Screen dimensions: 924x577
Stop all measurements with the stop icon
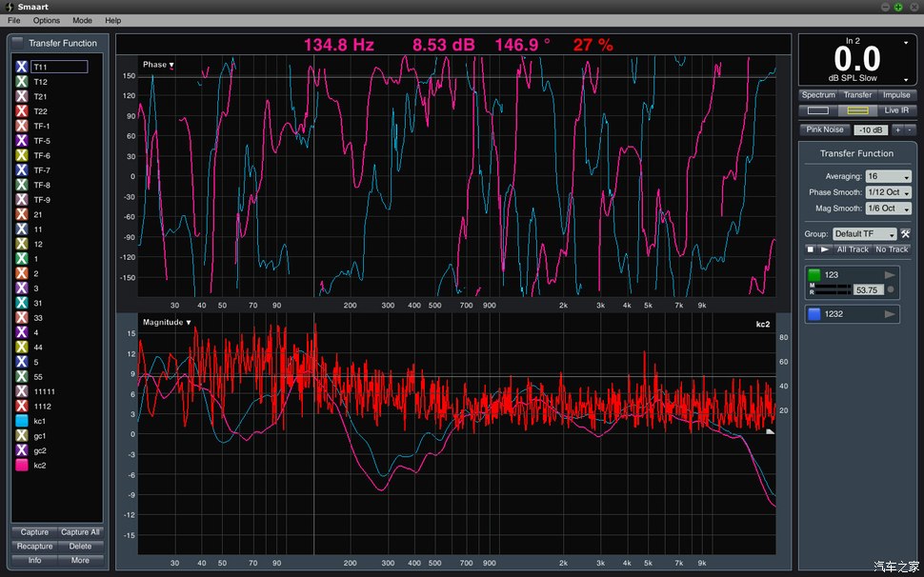[811, 249]
